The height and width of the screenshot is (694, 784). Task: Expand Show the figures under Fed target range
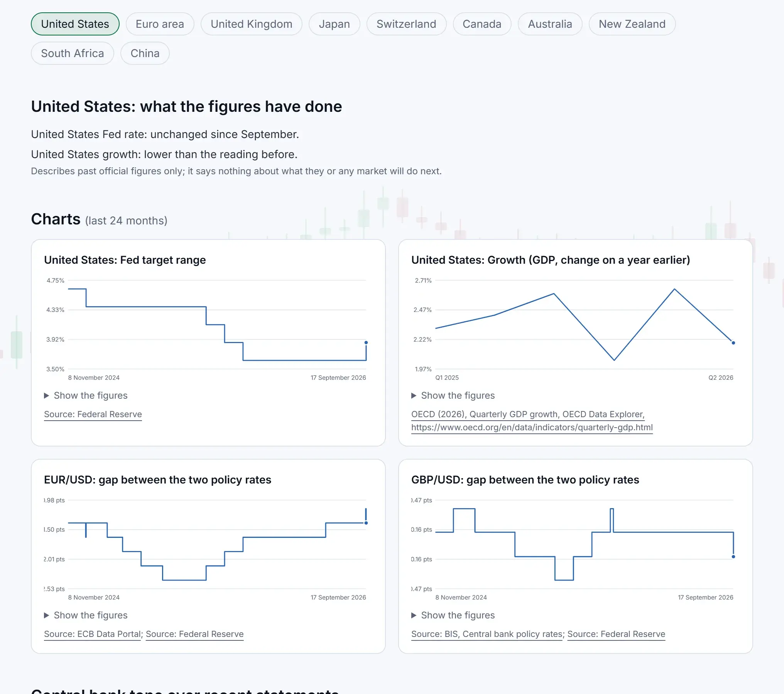[86, 396]
